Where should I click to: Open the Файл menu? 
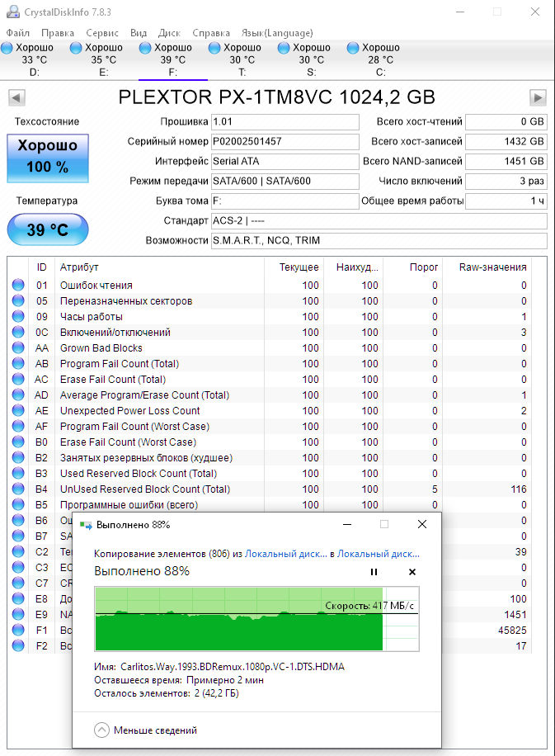click(18, 33)
